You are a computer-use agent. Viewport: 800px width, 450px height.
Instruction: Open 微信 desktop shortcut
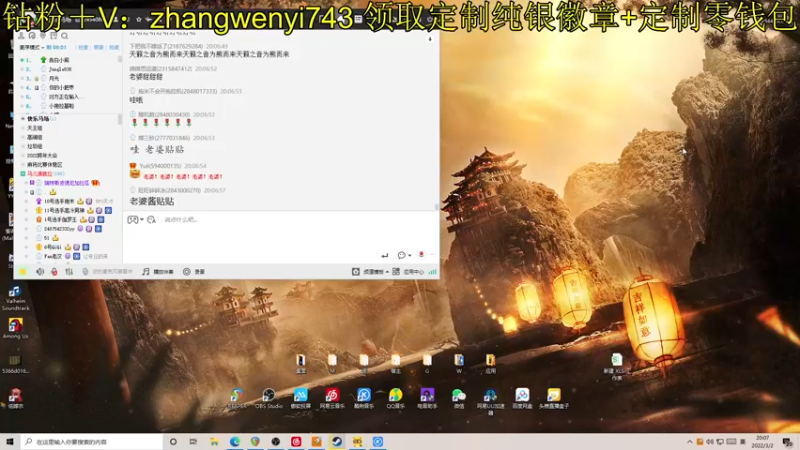459,398
